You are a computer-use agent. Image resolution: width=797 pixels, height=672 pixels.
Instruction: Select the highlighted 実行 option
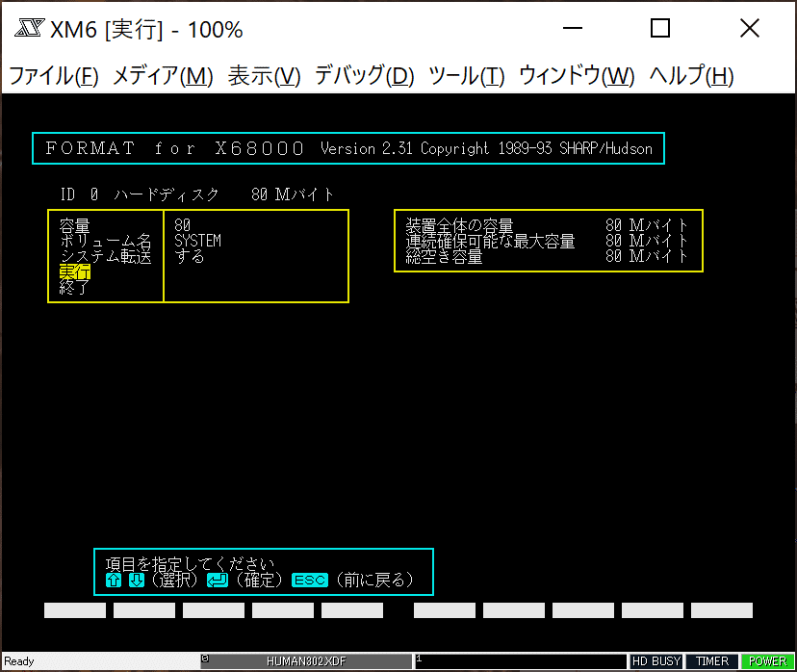(75, 271)
